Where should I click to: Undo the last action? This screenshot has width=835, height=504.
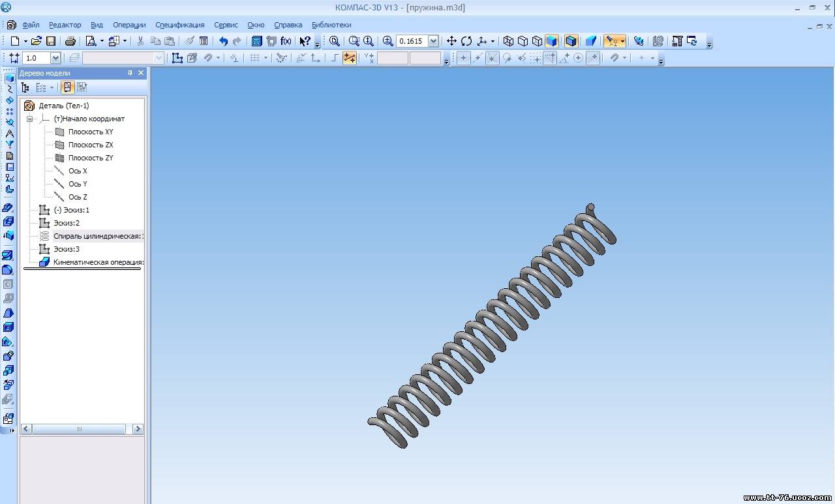click(223, 41)
